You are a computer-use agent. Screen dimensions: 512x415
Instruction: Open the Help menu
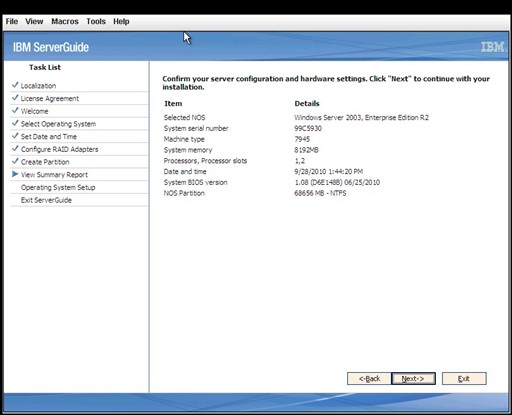(121, 21)
